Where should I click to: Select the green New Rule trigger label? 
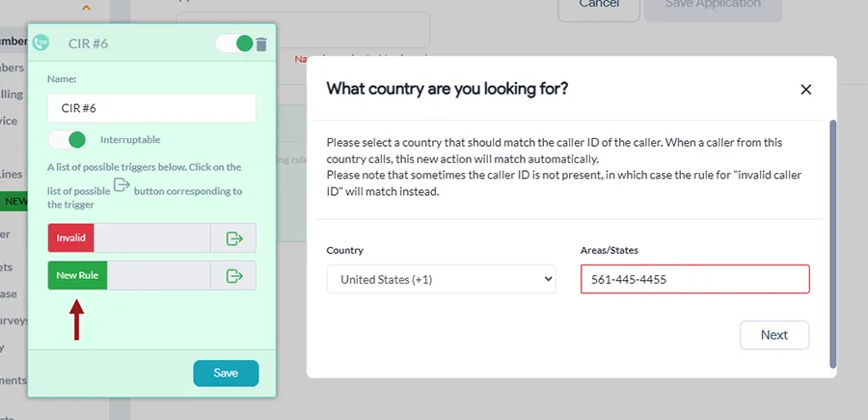click(77, 275)
